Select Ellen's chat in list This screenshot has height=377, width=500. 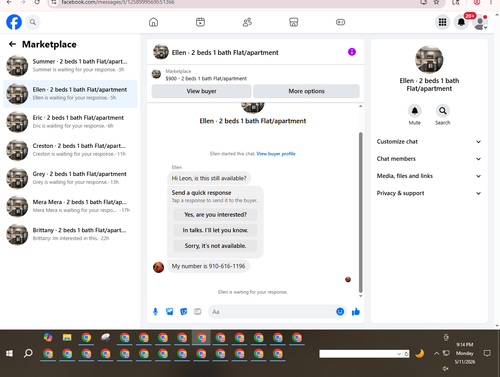[x=70, y=94]
